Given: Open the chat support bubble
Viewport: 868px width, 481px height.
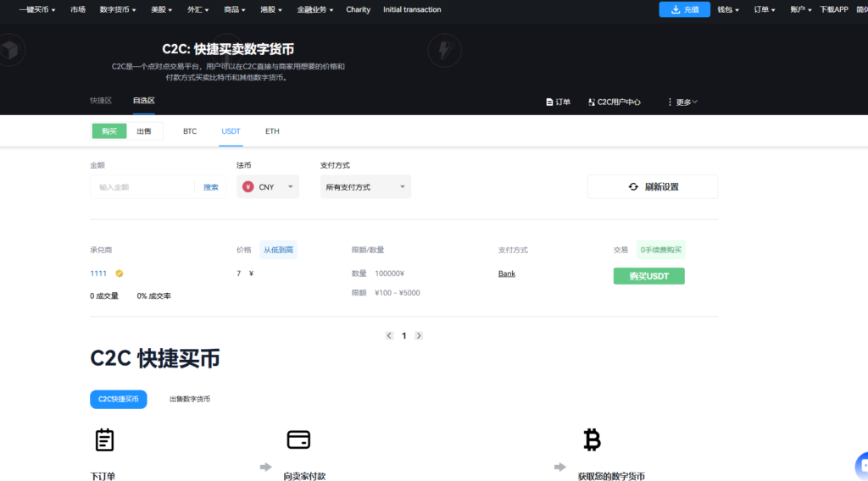Looking at the screenshot, I should (x=862, y=466).
